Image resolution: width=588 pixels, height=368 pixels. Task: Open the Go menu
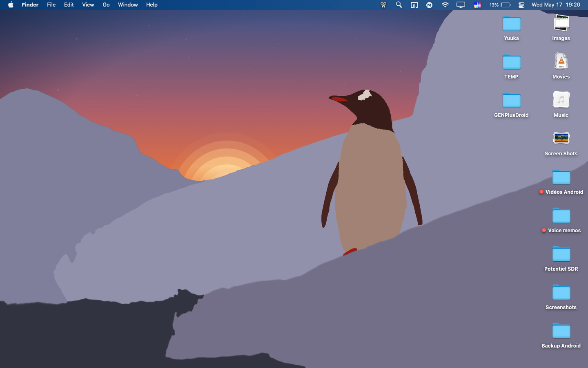(x=106, y=5)
